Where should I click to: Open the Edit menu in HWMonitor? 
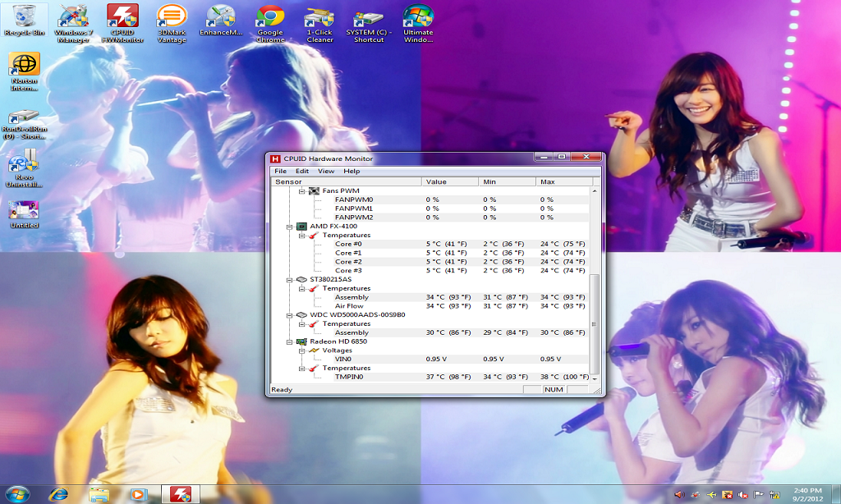[302, 171]
